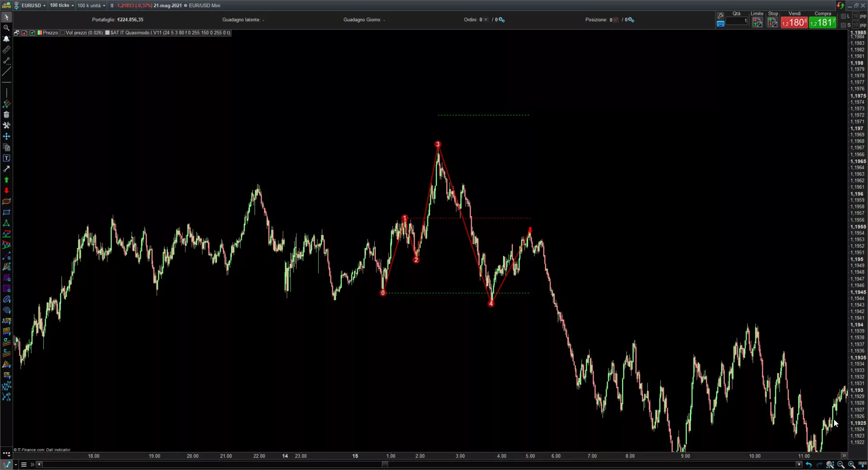868x470 pixels.
Task: Open the 100 k unità dropdown
Action: coord(91,5)
